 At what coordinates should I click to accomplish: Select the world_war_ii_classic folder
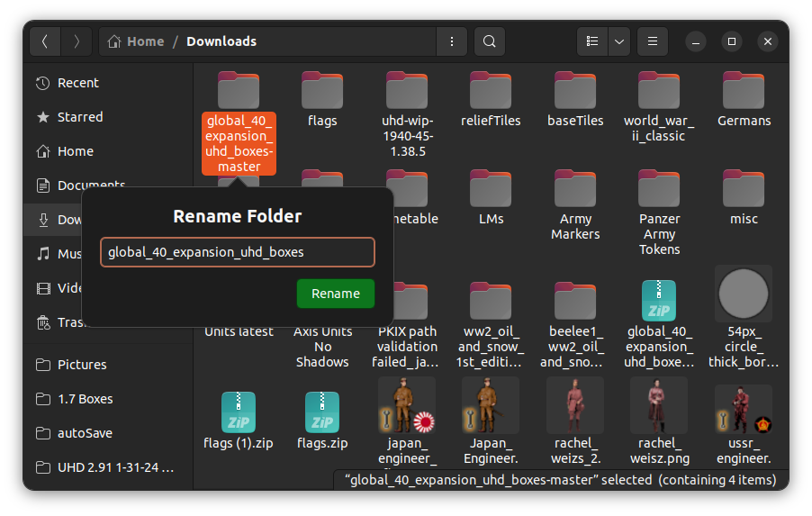point(659,107)
